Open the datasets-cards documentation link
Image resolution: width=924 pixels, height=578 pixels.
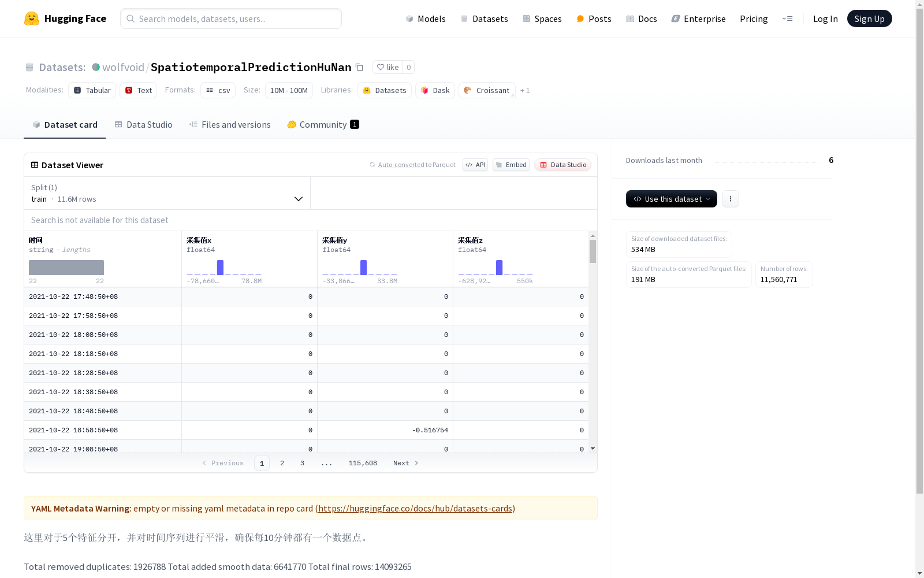click(415, 509)
